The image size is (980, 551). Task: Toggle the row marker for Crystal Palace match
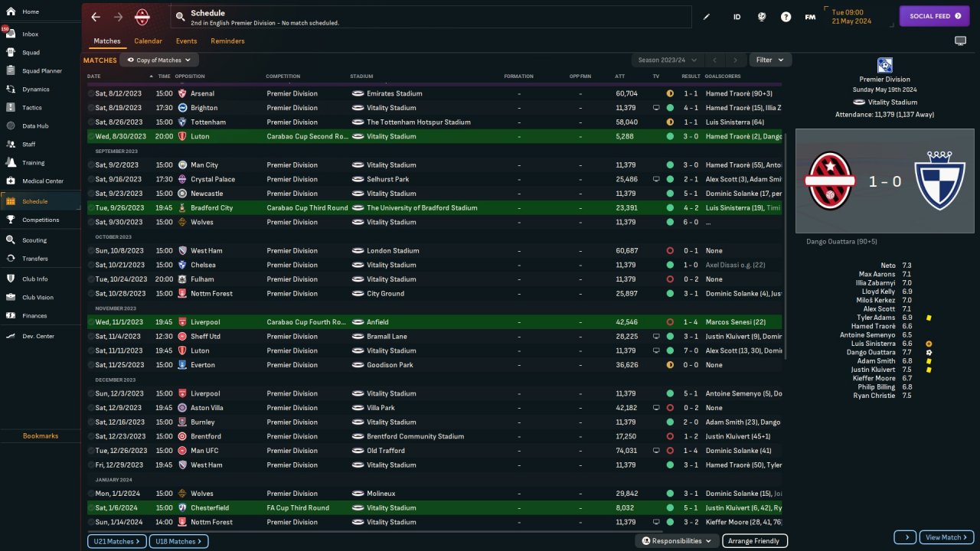pos(91,179)
